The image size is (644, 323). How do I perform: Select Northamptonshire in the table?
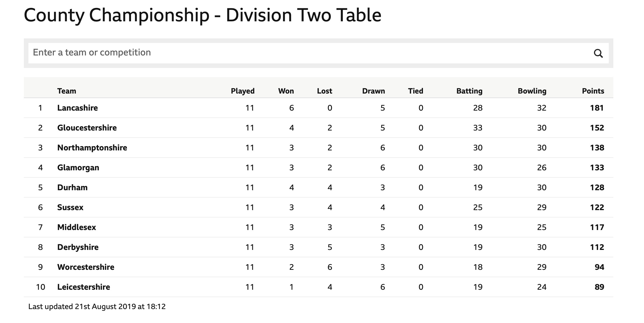(92, 148)
